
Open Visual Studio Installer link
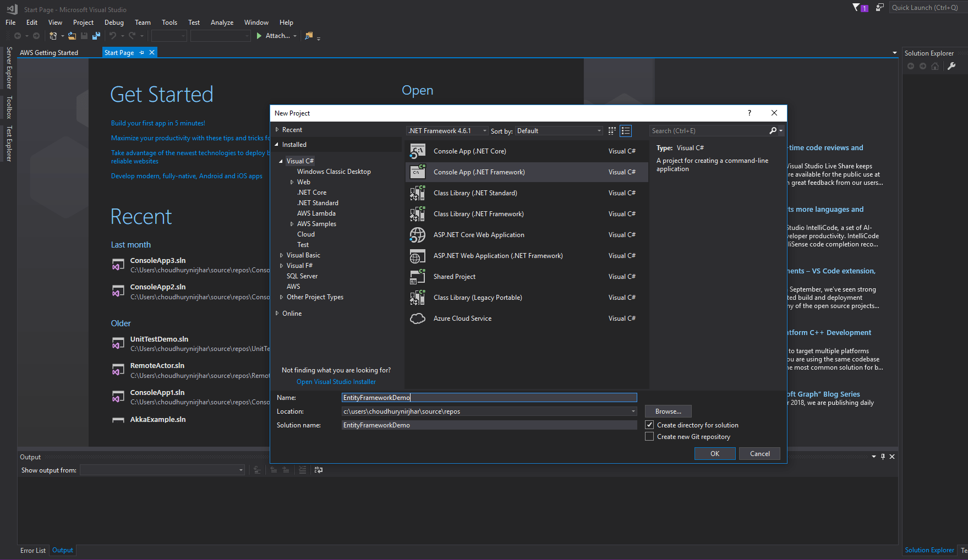(336, 381)
